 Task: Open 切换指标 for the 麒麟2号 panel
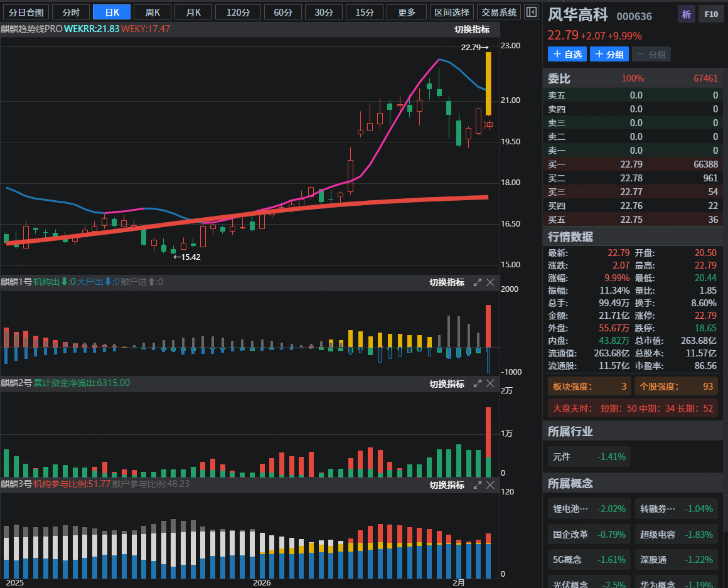[447, 383]
